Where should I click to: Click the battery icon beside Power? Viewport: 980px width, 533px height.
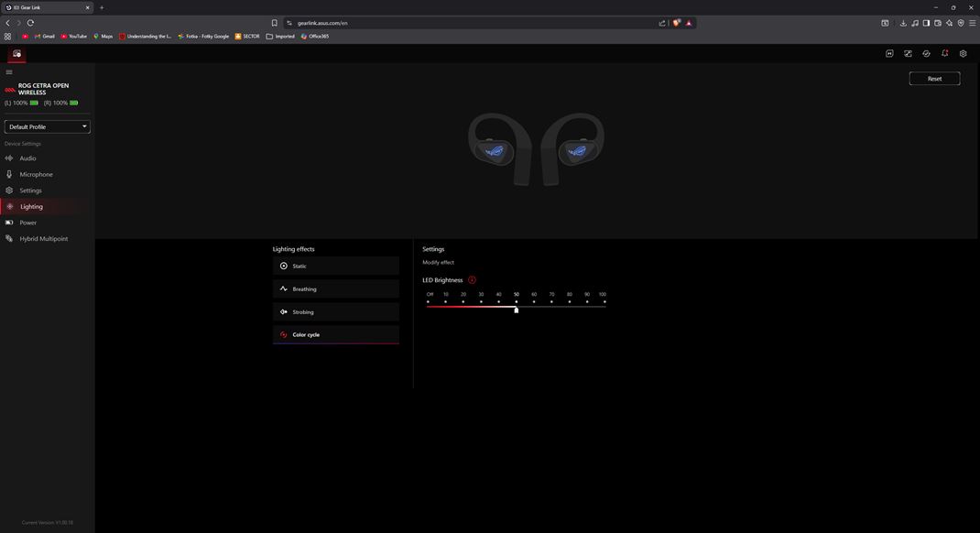[x=9, y=223]
